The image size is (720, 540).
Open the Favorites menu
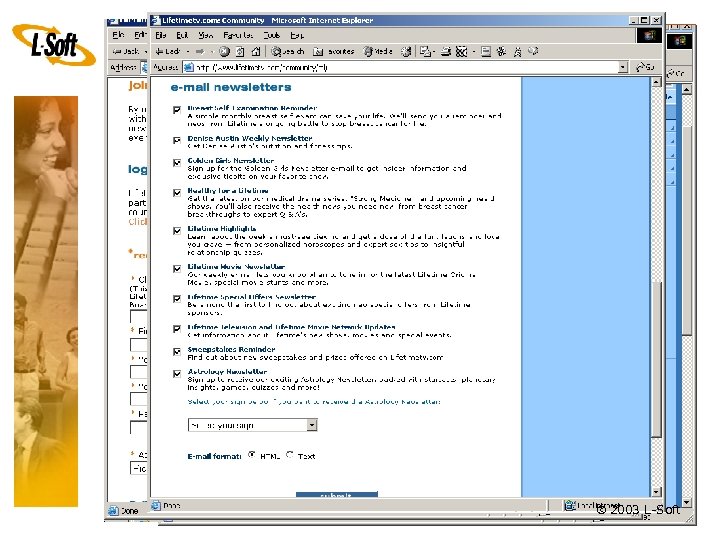pyautogui.click(x=238, y=35)
